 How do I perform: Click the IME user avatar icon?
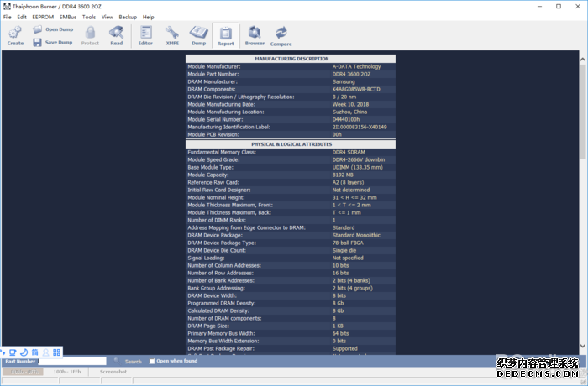[45, 352]
